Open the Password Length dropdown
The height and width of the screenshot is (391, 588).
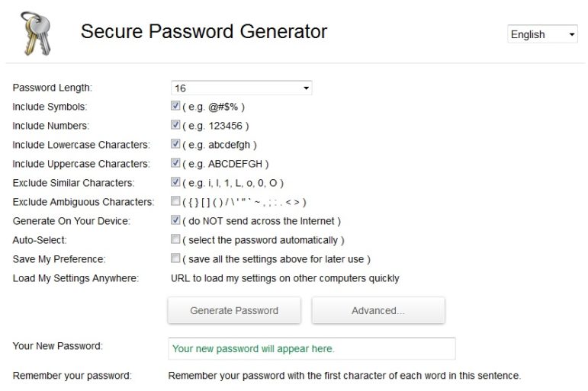(x=241, y=88)
